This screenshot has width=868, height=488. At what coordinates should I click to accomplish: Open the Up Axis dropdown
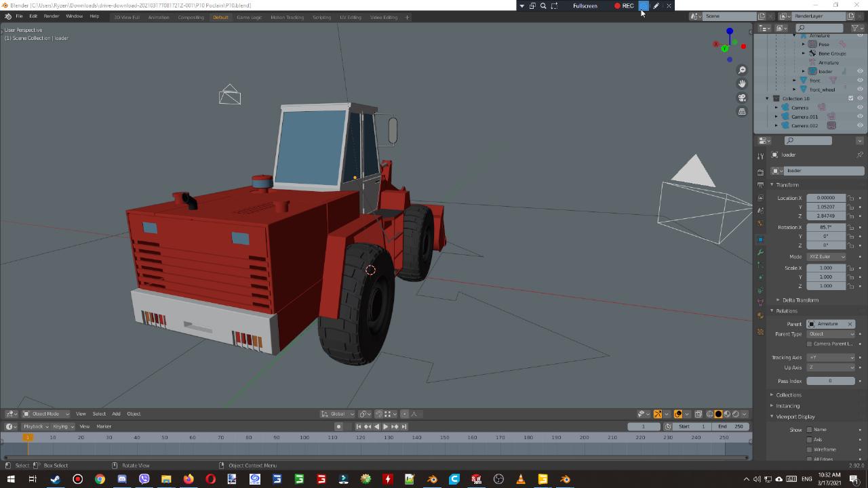pos(831,367)
